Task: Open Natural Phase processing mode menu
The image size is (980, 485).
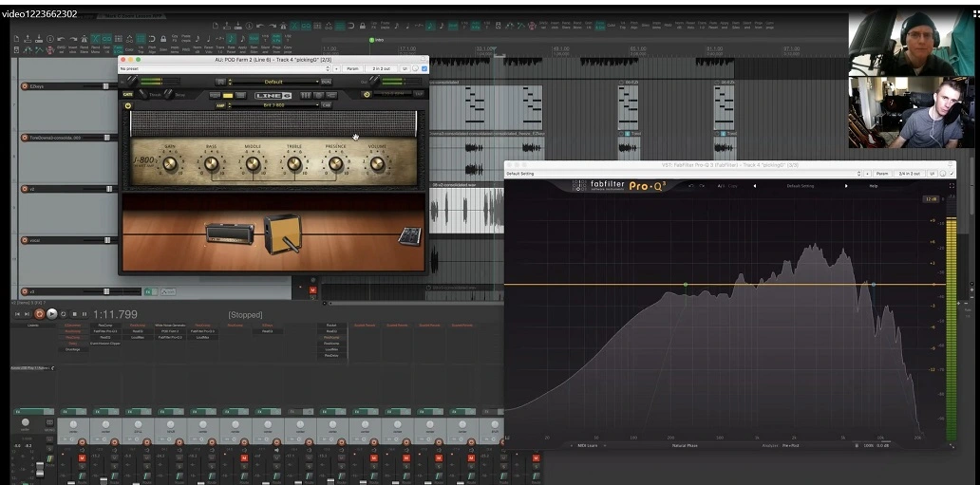Action: [x=685, y=446]
